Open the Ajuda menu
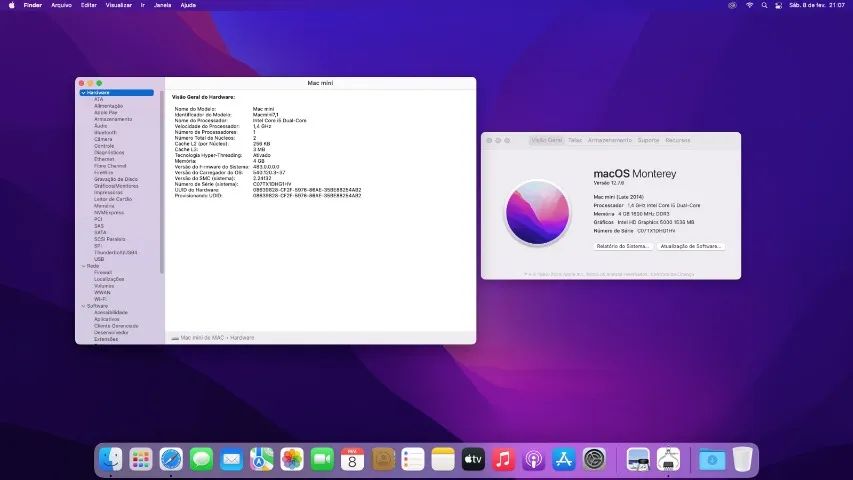Screen dimensions: 853x480 coord(188,5)
